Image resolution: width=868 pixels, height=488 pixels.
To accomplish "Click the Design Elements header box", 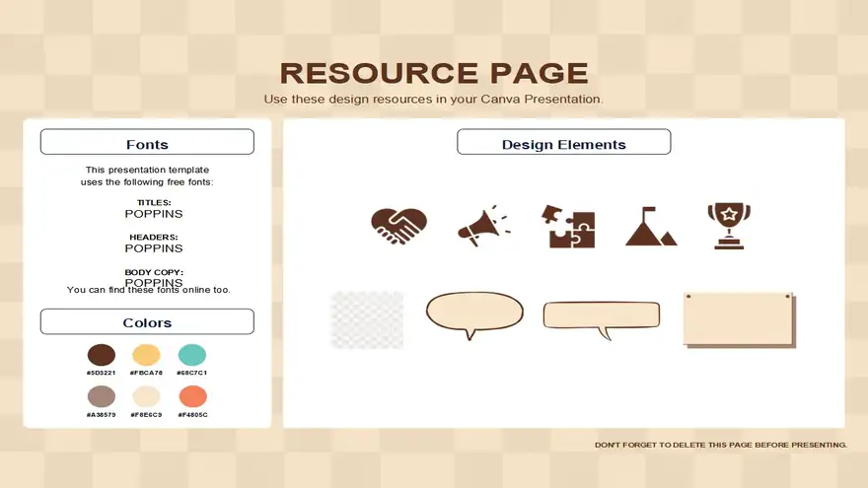I will tap(564, 142).
